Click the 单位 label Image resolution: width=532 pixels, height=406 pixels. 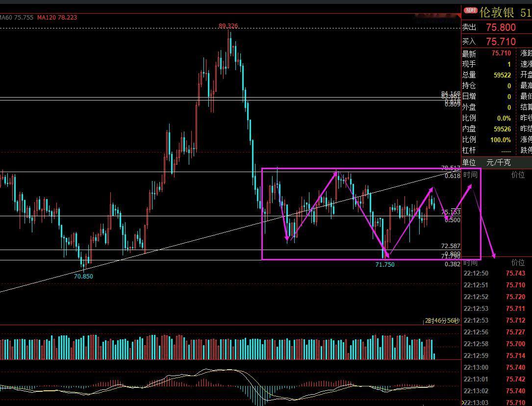tap(469, 162)
